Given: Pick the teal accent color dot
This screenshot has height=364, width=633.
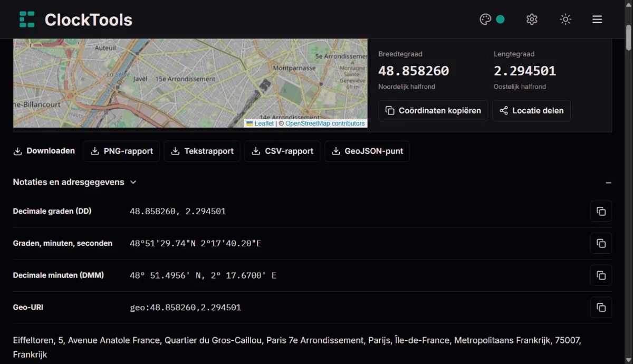Looking at the screenshot, I should click(x=500, y=20).
